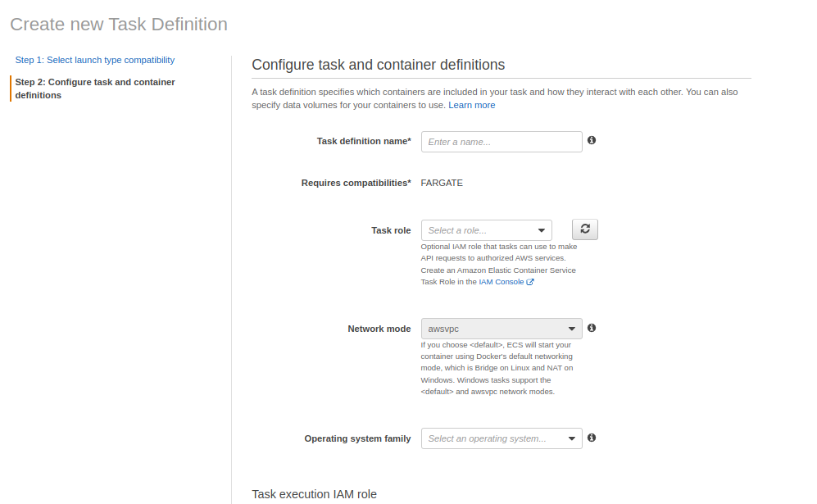Go back to Step 1 launch type compatibility
The height and width of the screenshot is (504, 817).
coord(94,60)
